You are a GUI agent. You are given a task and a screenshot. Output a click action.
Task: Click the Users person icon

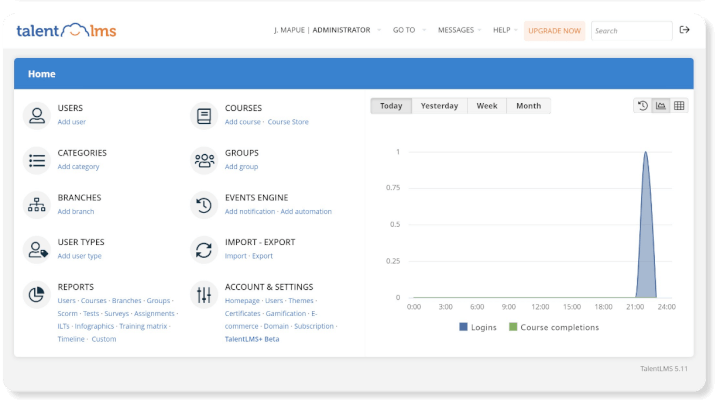coord(37,115)
